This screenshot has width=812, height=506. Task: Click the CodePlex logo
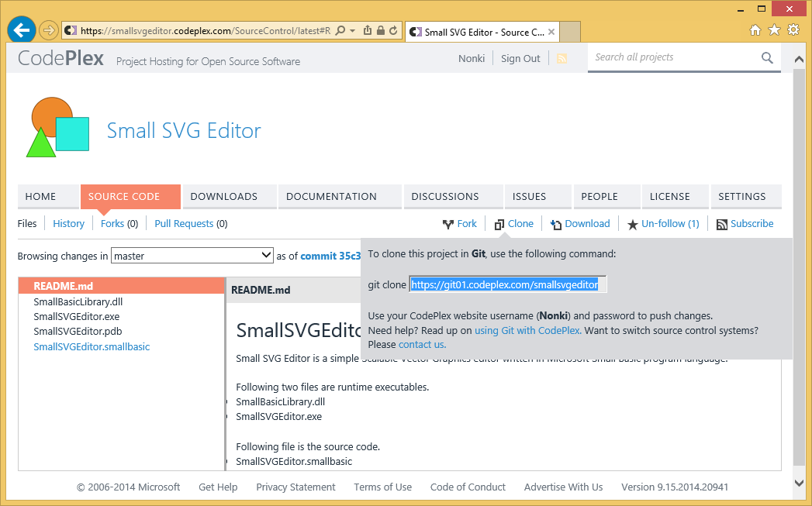tap(60, 58)
